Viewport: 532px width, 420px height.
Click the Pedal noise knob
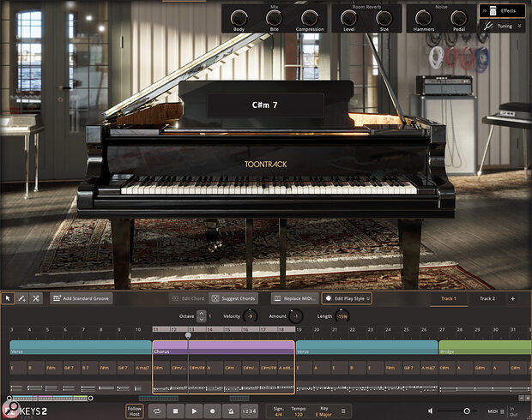point(459,18)
